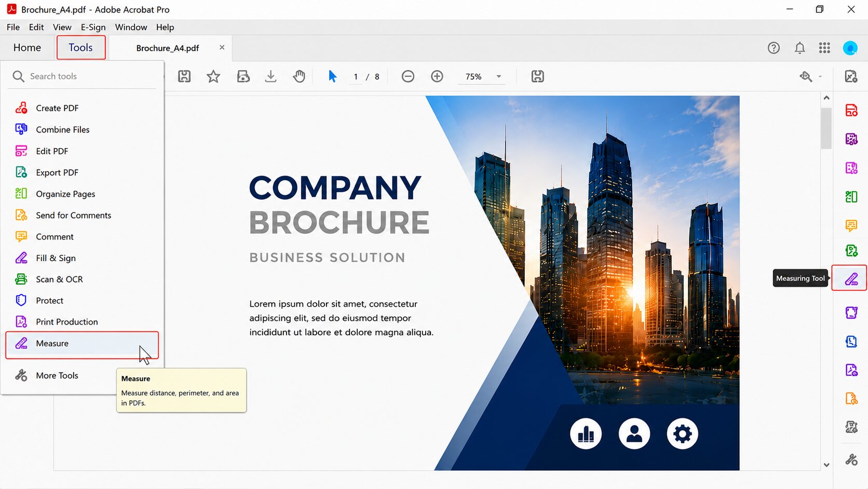Click the gear icon on brochure

[683, 433]
